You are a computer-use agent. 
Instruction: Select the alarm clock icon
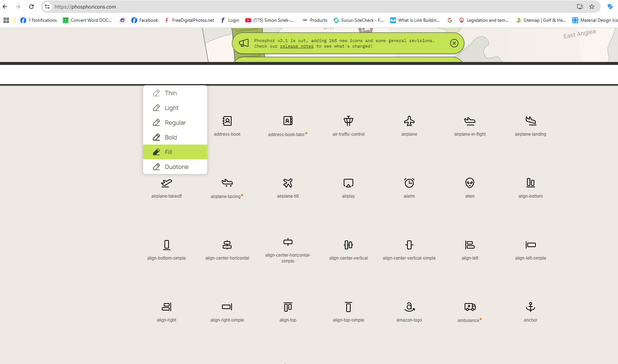coord(409,183)
